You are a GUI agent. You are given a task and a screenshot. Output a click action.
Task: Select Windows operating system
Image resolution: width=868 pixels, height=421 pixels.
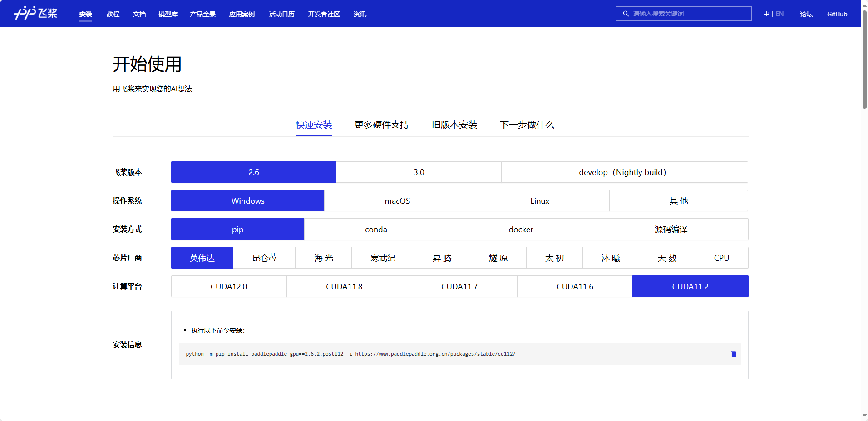click(x=247, y=201)
